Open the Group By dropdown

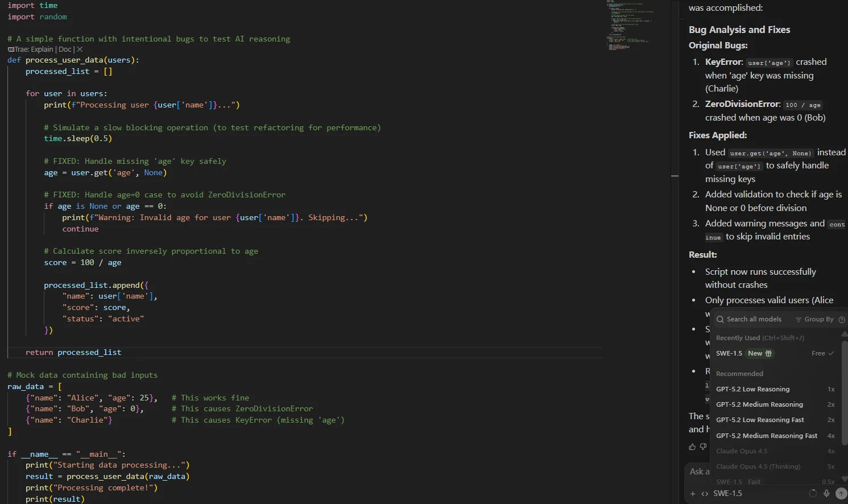tap(814, 320)
